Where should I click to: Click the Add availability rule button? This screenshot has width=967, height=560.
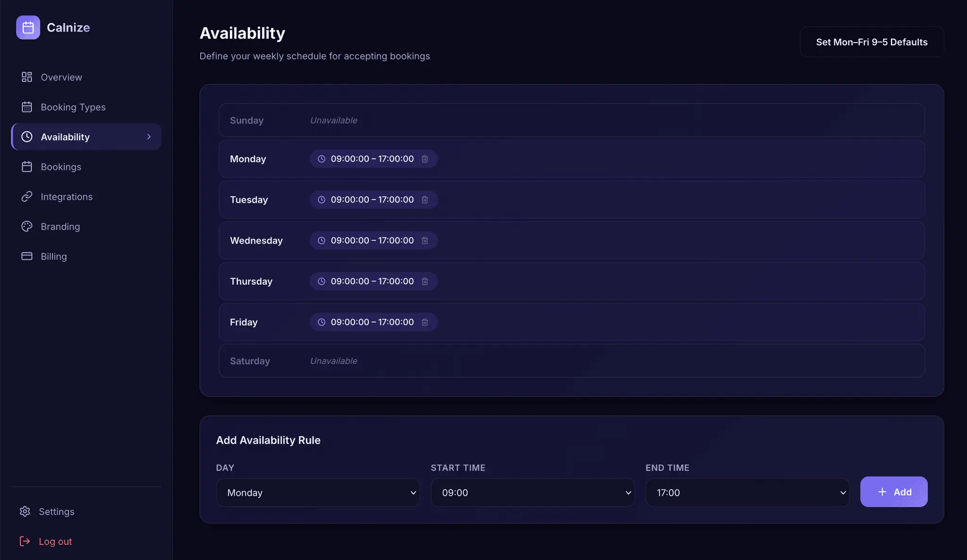point(894,492)
